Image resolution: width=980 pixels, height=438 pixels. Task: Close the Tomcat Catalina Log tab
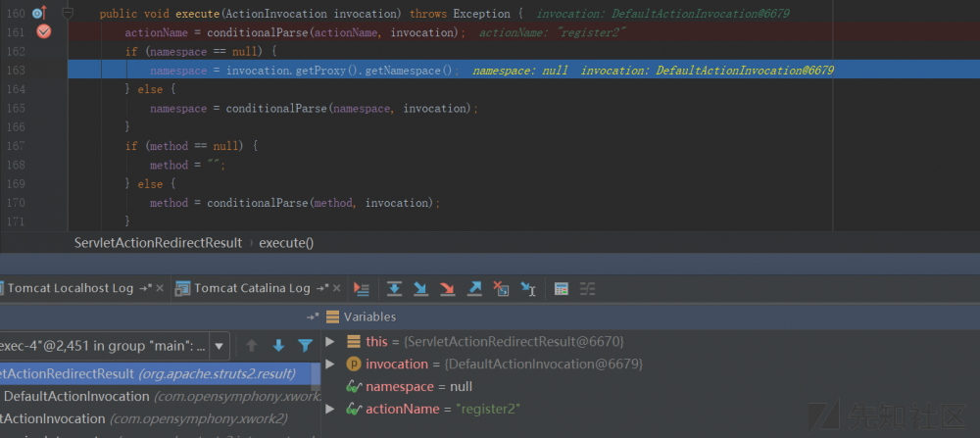coord(337,288)
